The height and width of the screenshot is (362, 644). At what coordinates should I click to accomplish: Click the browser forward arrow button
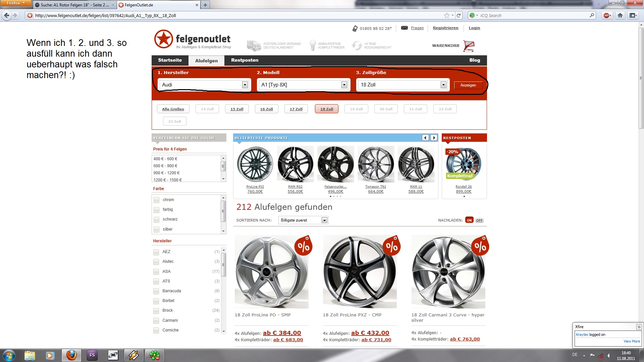[x=15, y=15]
